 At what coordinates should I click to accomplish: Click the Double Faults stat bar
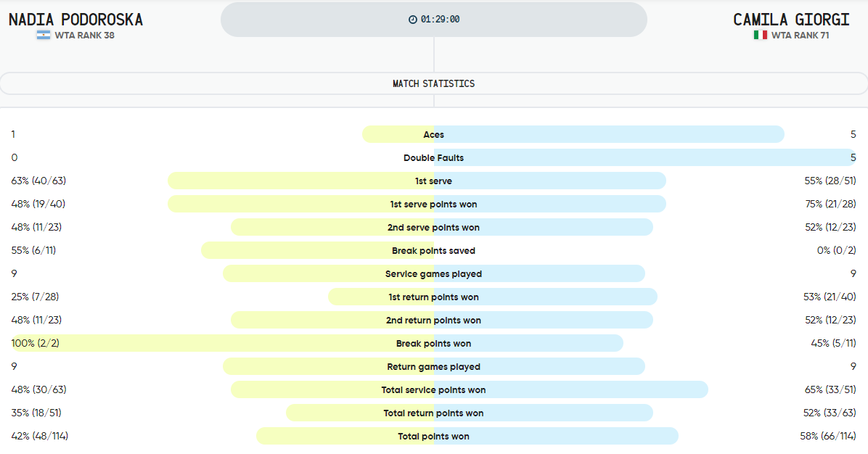click(645, 157)
